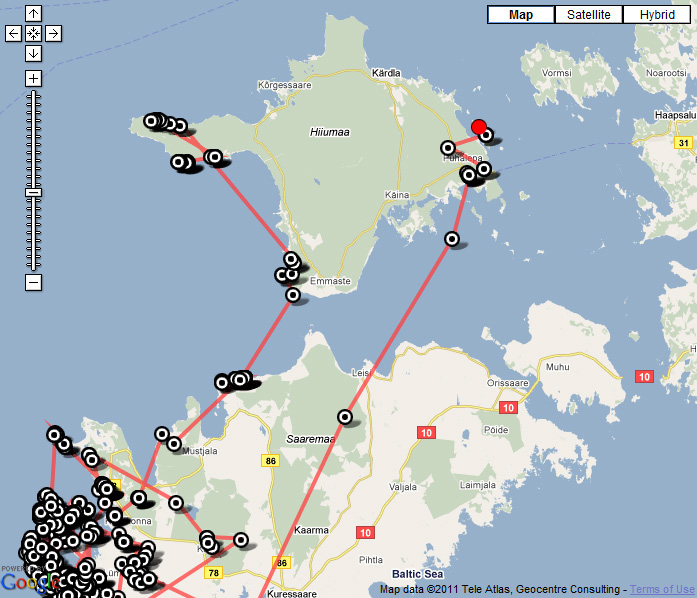
Task: Select the marker south of Mustjala
Action: pyautogui.click(x=176, y=503)
